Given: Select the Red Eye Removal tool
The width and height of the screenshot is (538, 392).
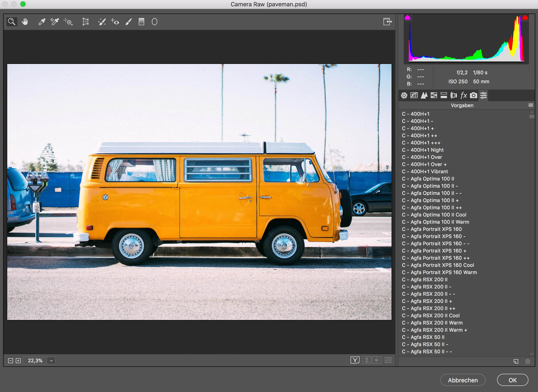Looking at the screenshot, I should (115, 22).
